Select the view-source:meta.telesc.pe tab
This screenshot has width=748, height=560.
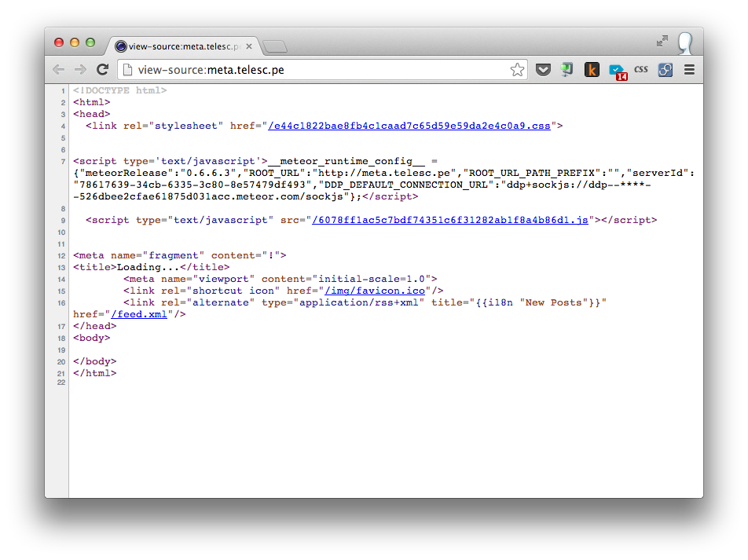[x=184, y=46]
